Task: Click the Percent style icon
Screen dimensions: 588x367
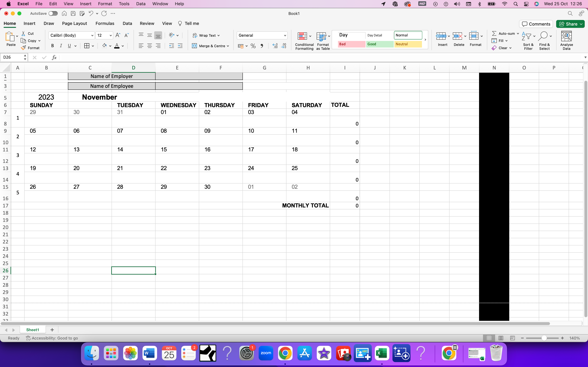Action: (253, 46)
